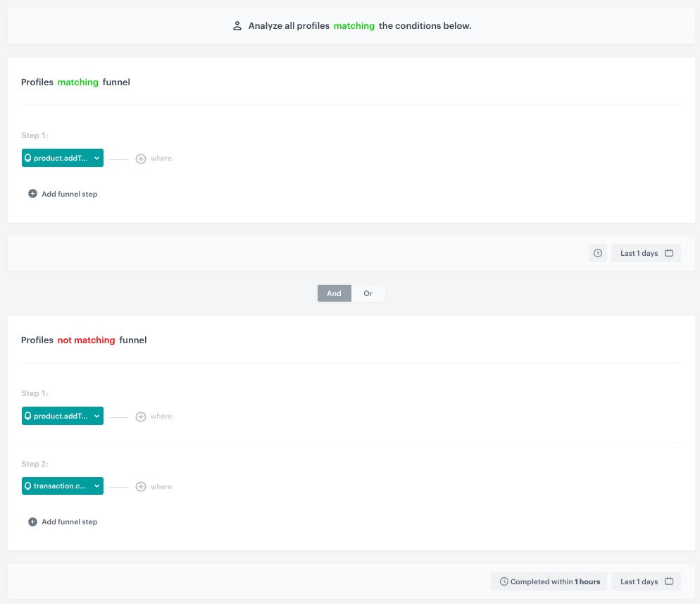Click the event icon inside the transaction.c pill
This screenshot has width=700, height=604.
[x=28, y=486]
